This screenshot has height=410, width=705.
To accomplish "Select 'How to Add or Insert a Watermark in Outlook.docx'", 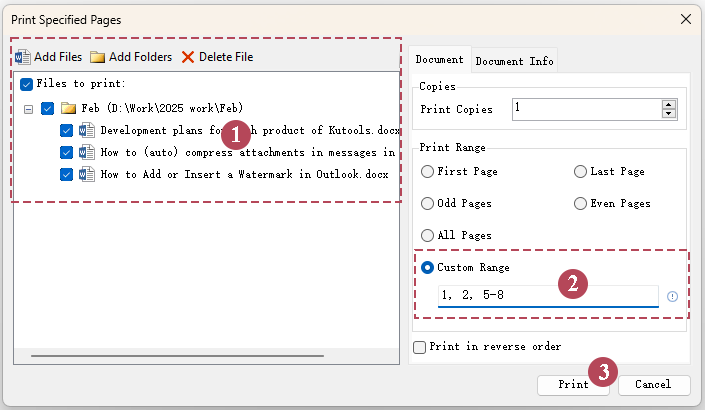I will 244,174.
